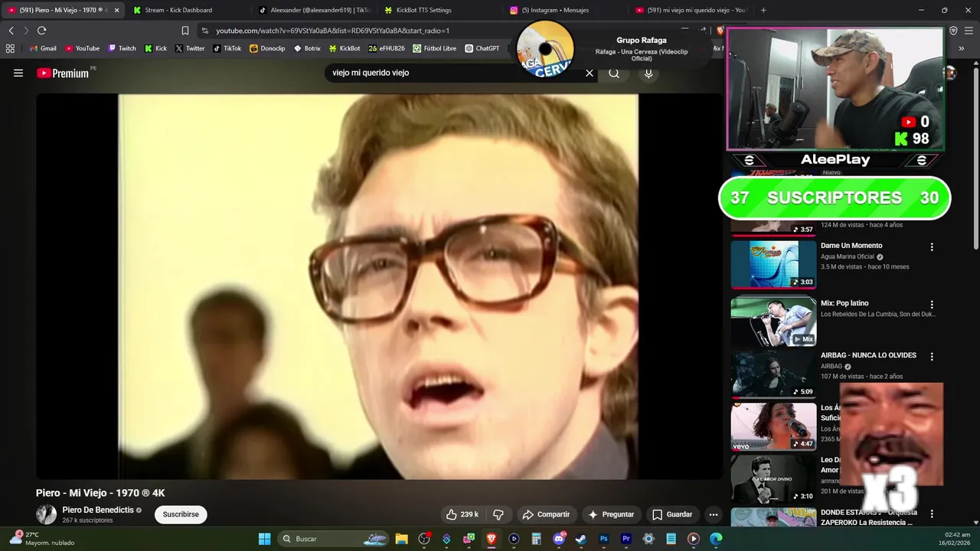Screen dimensions: 980x551
Task: Go back with the browser back arrow
Action: [x=11, y=30]
